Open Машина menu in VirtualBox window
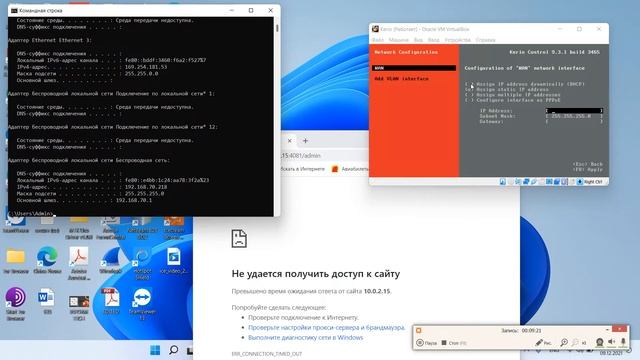 tap(398, 40)
